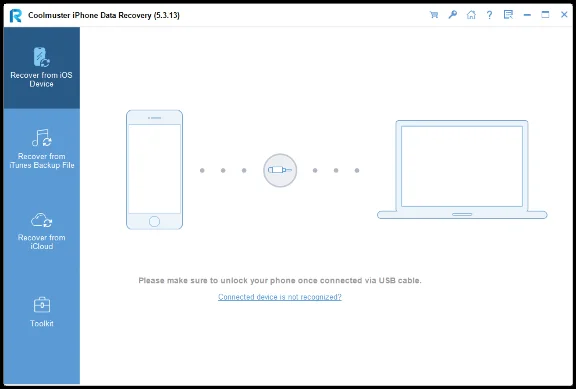Screen dimensions: 576x389
Task: Click the title text Coolmuster iPhone Data Recovery (5.3.13)
Action: (x=104, y=15)
